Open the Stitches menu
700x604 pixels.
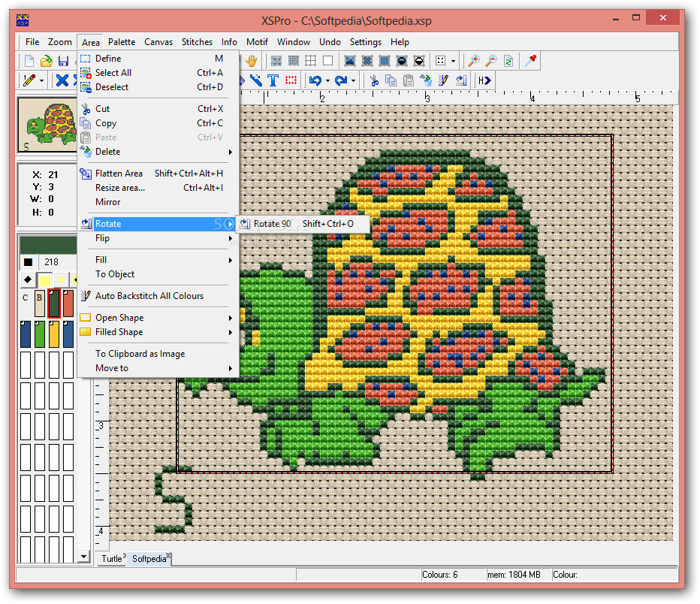197,42
